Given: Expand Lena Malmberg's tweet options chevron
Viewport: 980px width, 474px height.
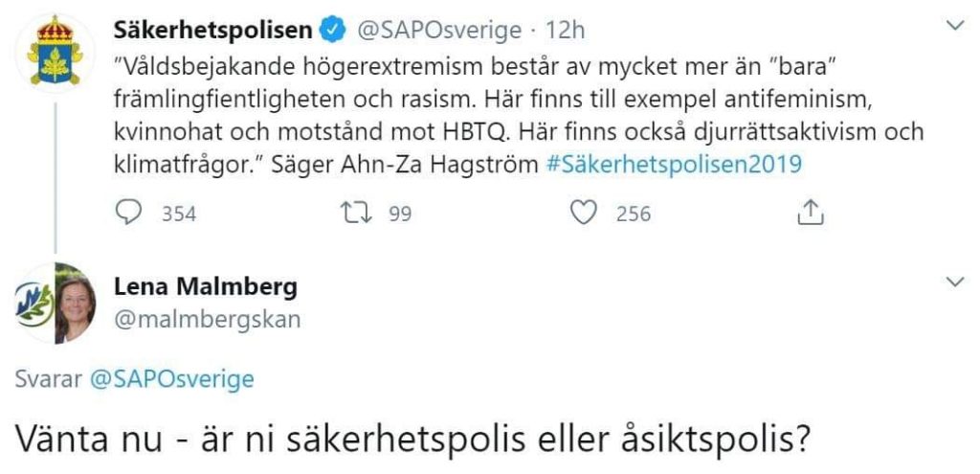Looking at the screenshot, I should tap(954, 282).
